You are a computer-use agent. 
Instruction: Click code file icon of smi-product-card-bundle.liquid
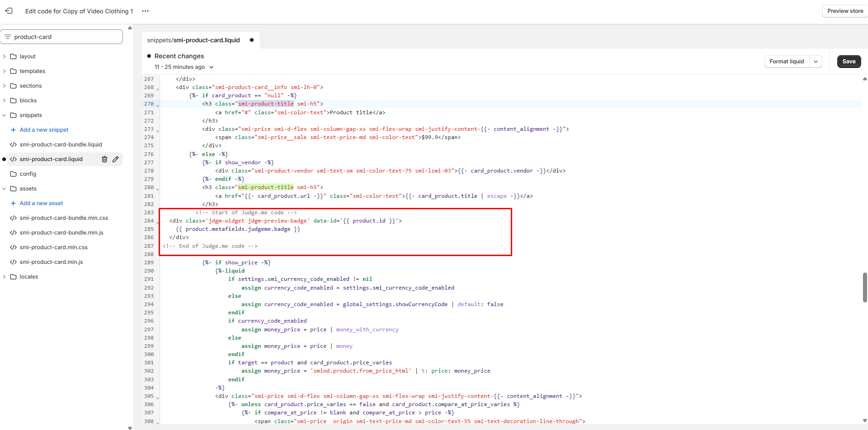click(x=13, y=145)
